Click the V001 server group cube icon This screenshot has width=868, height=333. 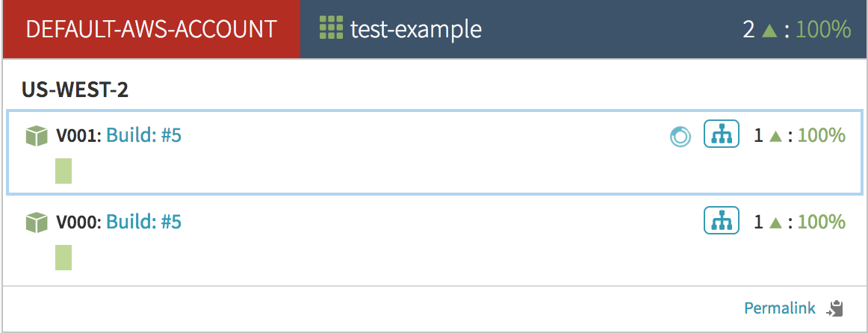point(37,136)
